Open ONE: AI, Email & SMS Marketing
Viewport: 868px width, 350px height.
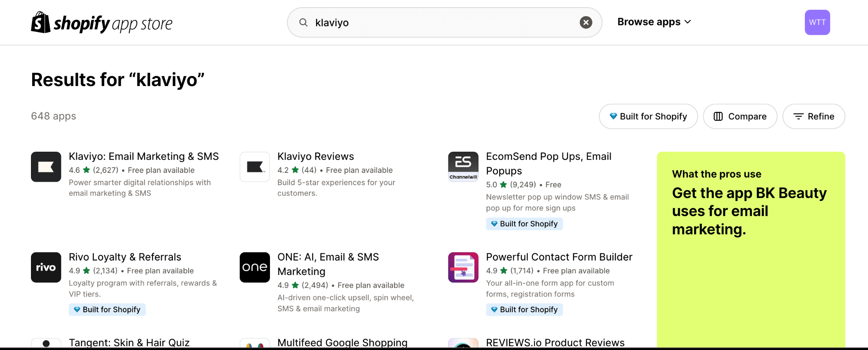click(328, 264)
